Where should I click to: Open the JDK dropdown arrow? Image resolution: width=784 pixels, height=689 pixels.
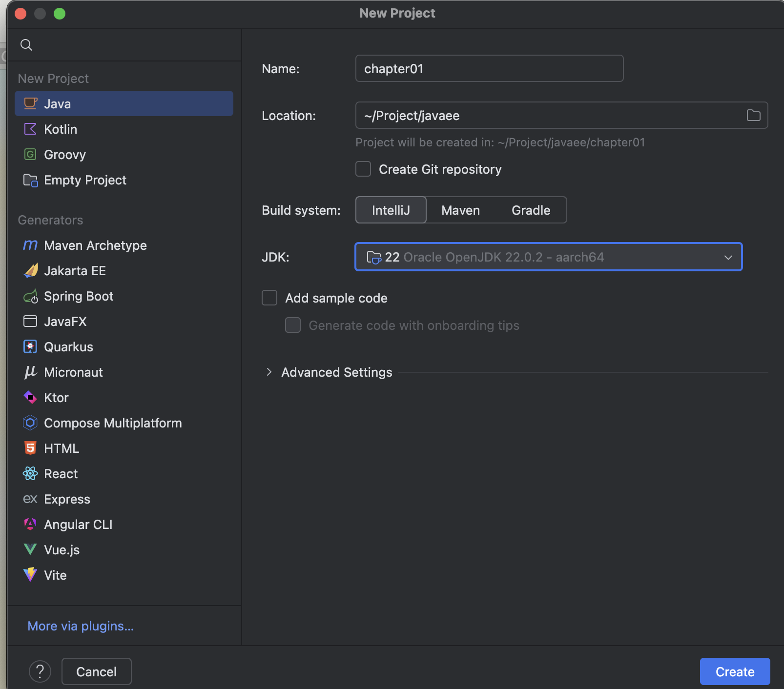pyautogui.click(x=728, y=257)
